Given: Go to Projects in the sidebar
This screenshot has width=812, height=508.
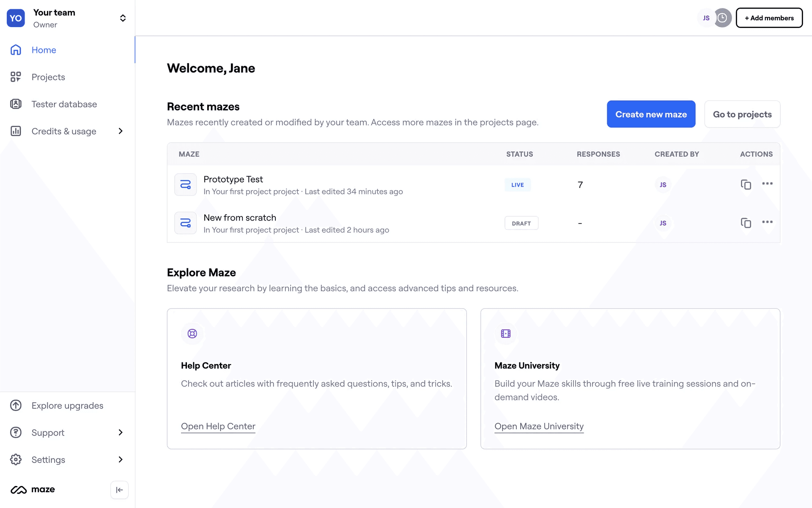Looking at the screenshot, I should [x=48, y=77].
